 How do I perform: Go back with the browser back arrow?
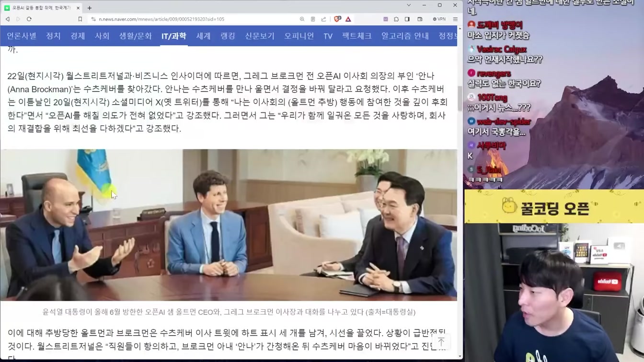pos(8,19)
